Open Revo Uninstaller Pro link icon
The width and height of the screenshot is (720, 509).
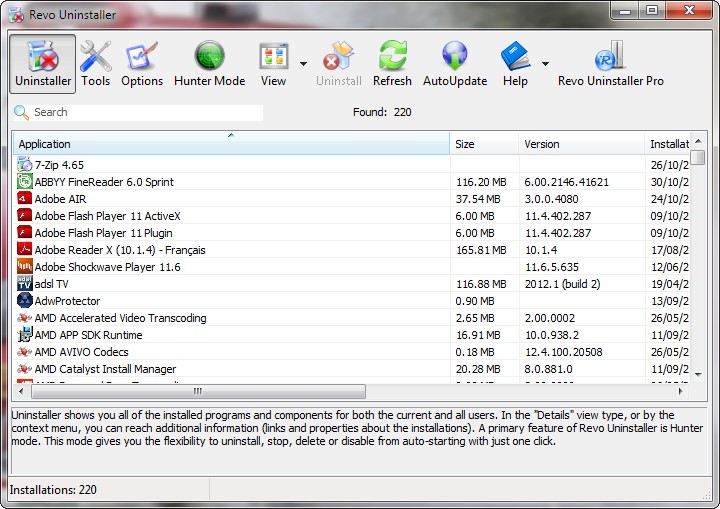[x=610, y=56]
